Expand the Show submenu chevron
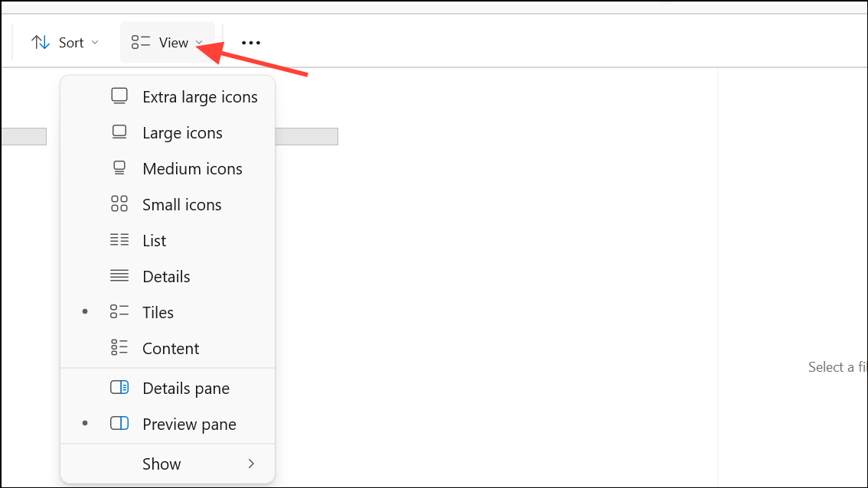 pos(251,464)
